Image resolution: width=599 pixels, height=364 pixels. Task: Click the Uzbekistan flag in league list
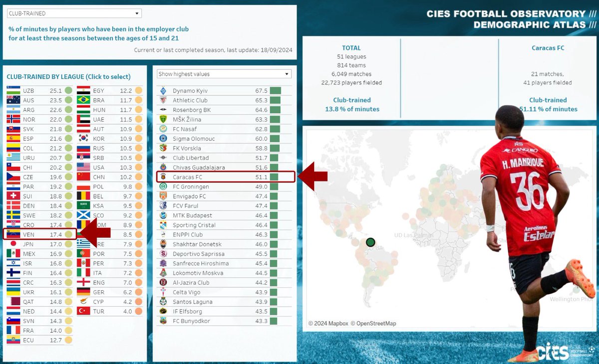coord(13,91)
